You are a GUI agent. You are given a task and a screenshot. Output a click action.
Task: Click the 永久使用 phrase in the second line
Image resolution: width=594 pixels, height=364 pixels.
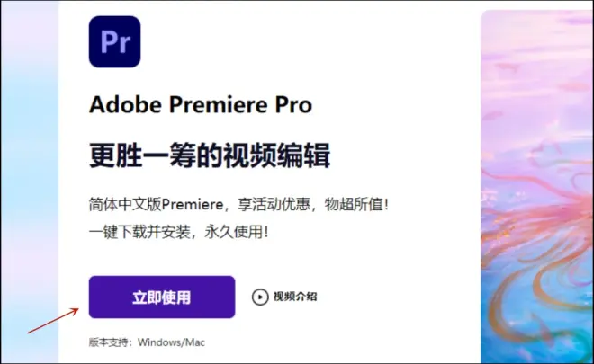pyautogui.click(x=237, y=232)
